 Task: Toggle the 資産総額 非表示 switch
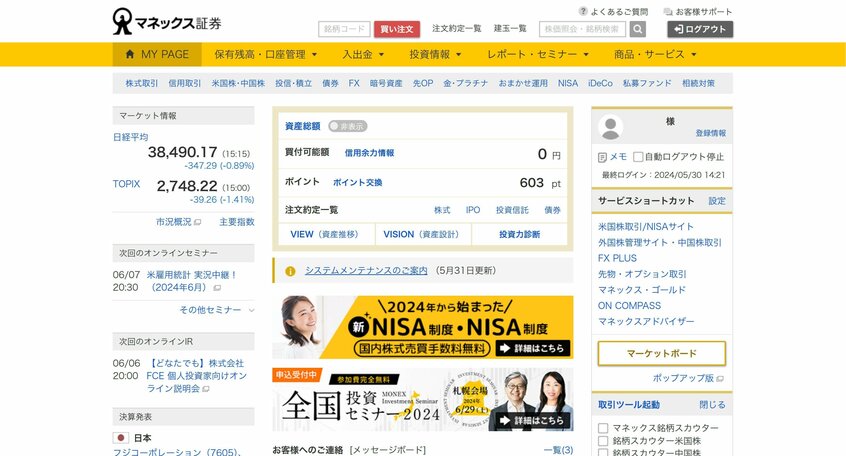(x=347, y=126)
